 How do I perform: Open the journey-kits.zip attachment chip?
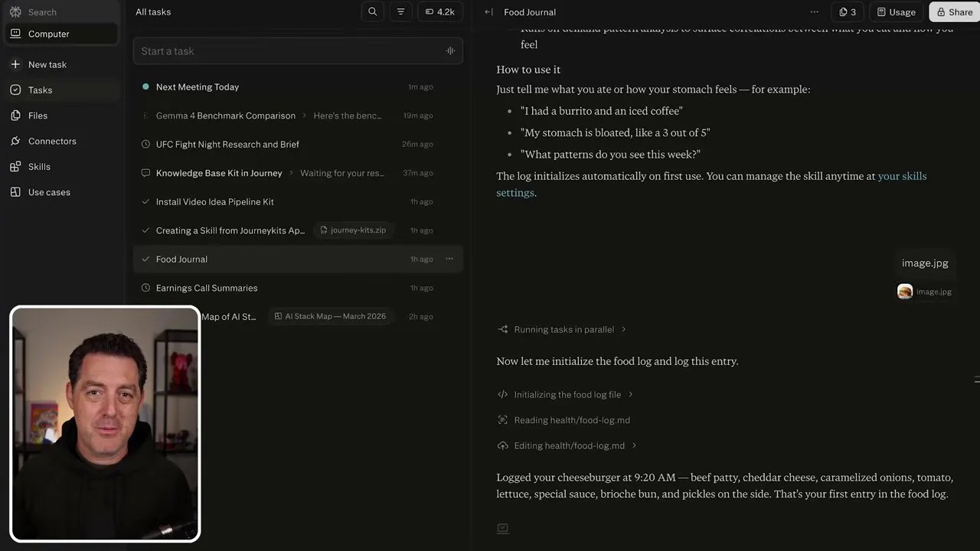[353, 230]
